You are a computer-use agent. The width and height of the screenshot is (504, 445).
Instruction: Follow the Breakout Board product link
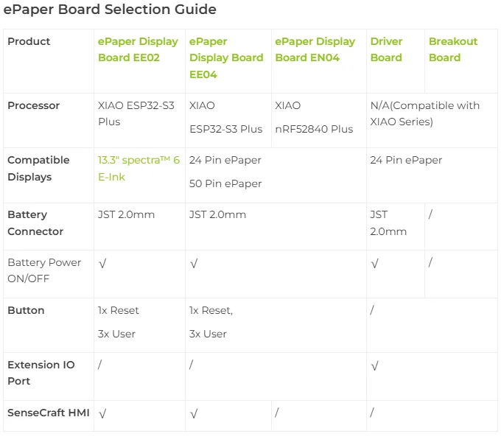[453, 49]
